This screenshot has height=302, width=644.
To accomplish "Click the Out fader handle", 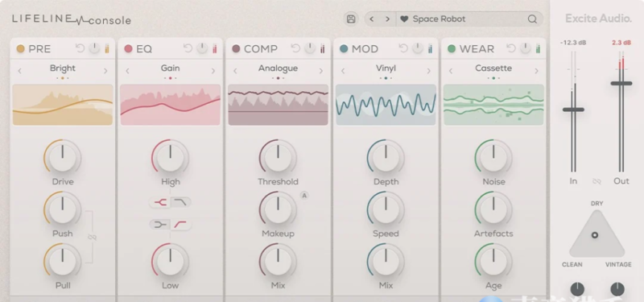I will [x=621, y=84].
